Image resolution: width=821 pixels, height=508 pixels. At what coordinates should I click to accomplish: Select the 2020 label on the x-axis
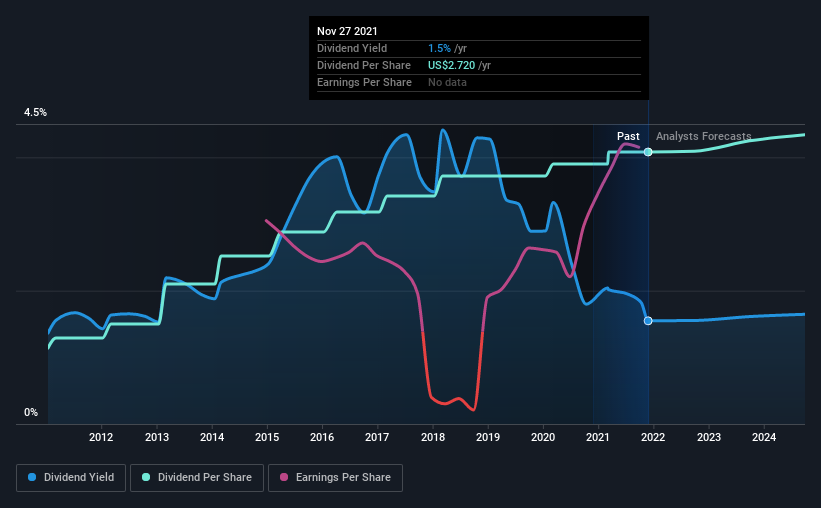(543, 437)
